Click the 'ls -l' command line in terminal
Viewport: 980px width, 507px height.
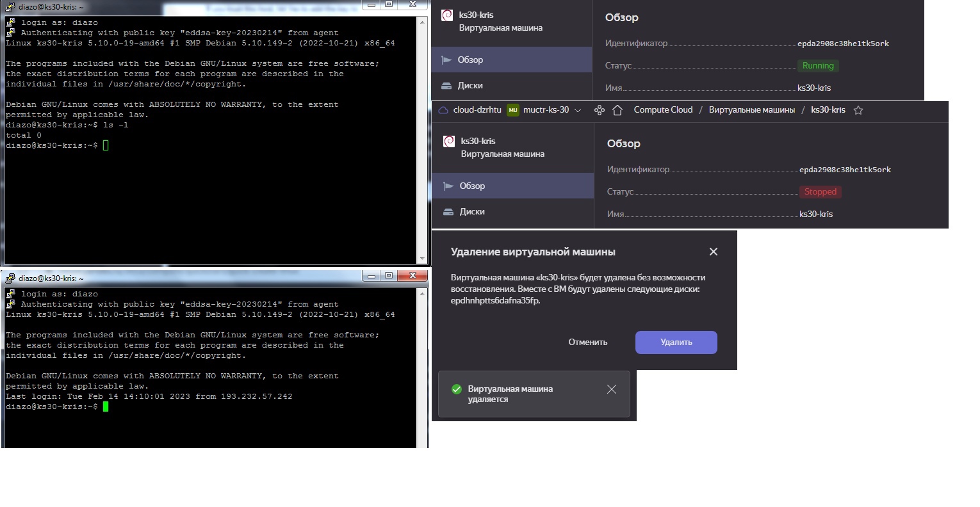pyautogui.click(x=67, y=125)
